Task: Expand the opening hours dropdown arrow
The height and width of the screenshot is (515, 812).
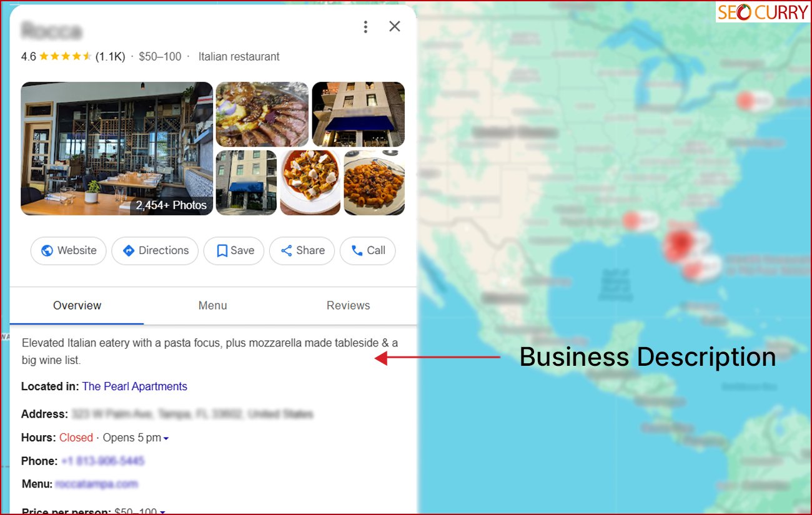Action: point(166,438)
